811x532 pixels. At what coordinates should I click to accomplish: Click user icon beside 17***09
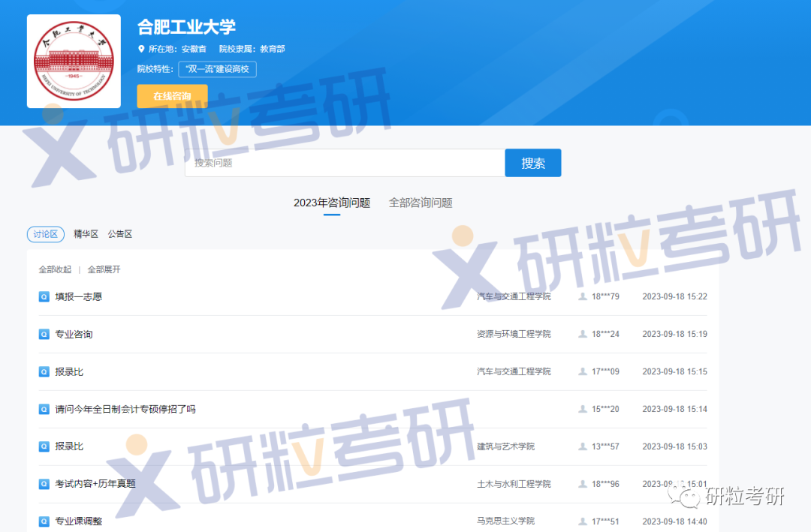tap(583, 371)
